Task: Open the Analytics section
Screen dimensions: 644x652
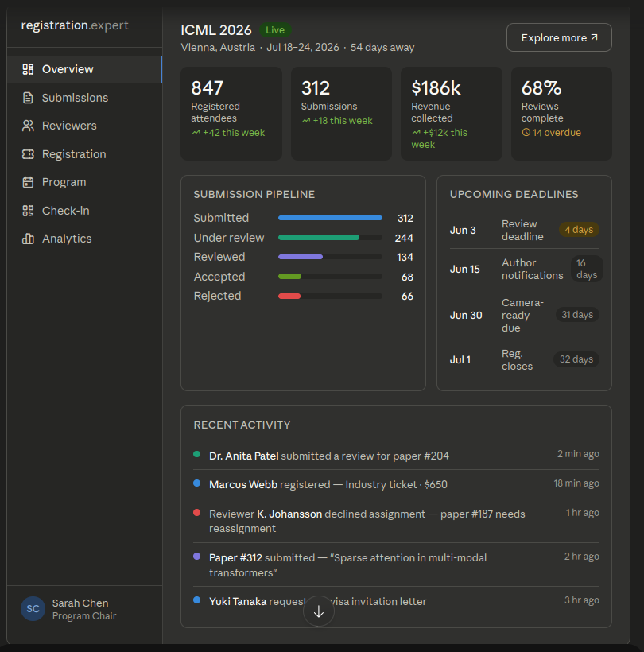Action: (84, 239)
